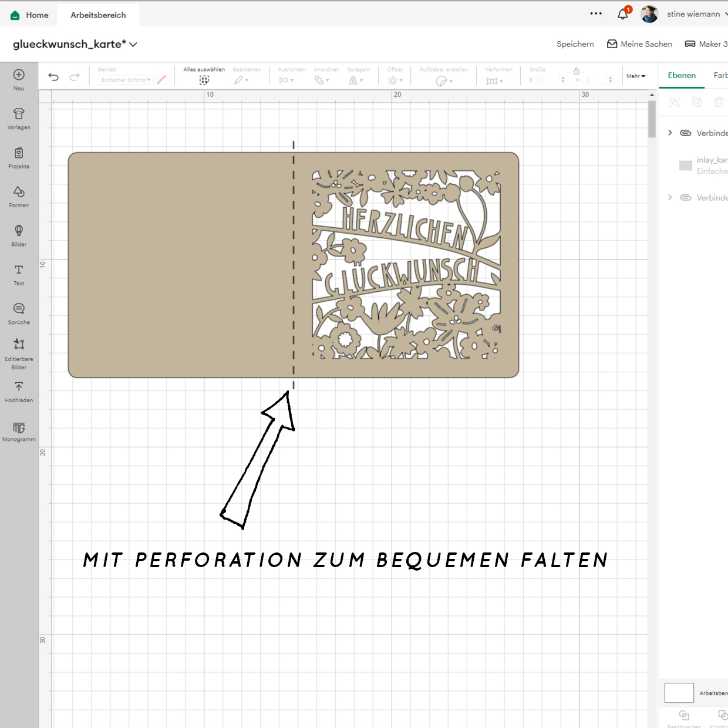This screenshot has height=728, width=728.
Task: Open the Monogramm tool
Action: [x=19, y=431]
